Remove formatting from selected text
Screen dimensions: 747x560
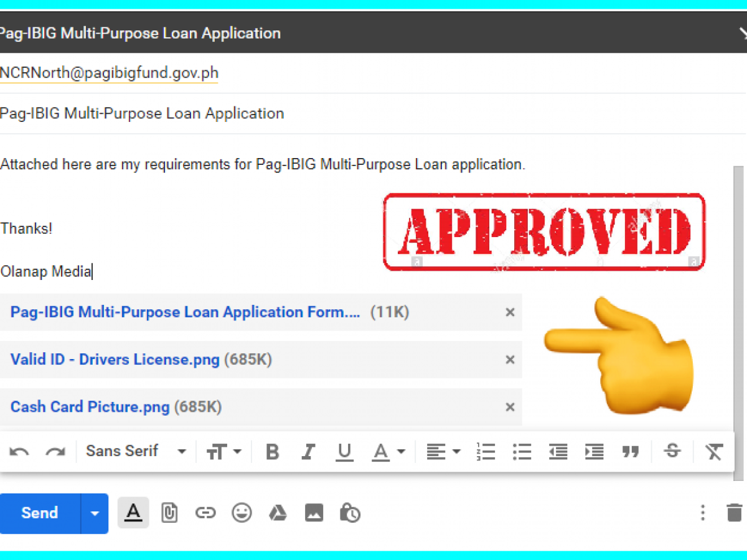(713, 452)
